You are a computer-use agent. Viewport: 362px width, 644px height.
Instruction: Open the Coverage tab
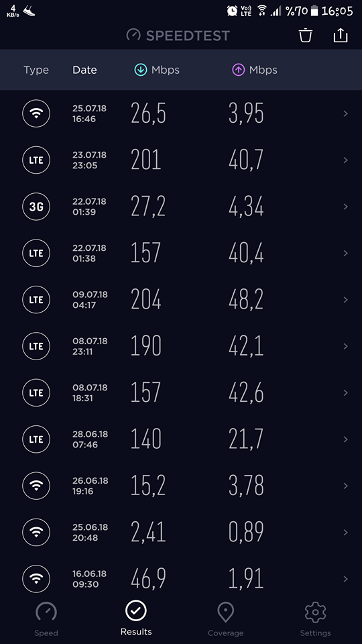[225, 619]
